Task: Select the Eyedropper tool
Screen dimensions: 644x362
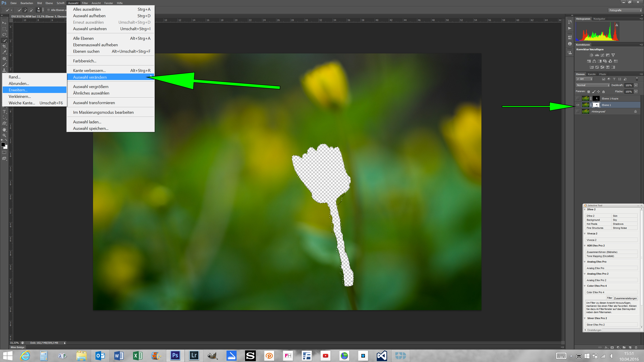Action: click(x=4, y=52)
